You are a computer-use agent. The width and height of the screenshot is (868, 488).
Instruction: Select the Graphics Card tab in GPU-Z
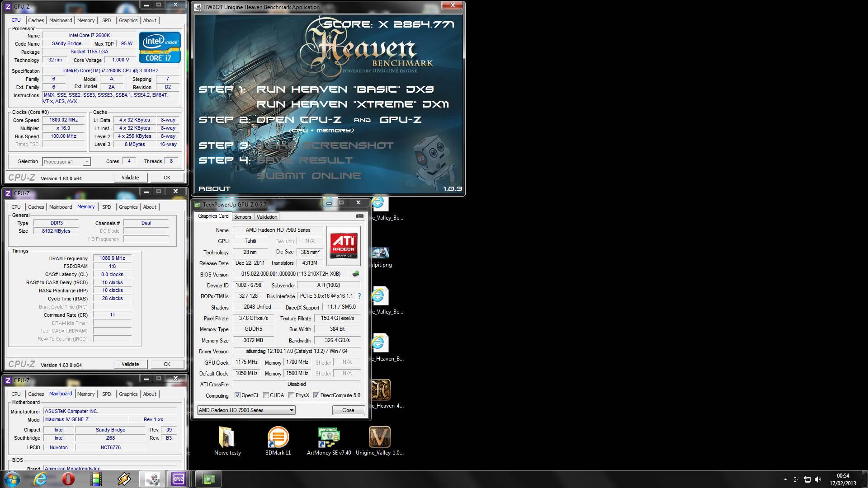point(213,216)
